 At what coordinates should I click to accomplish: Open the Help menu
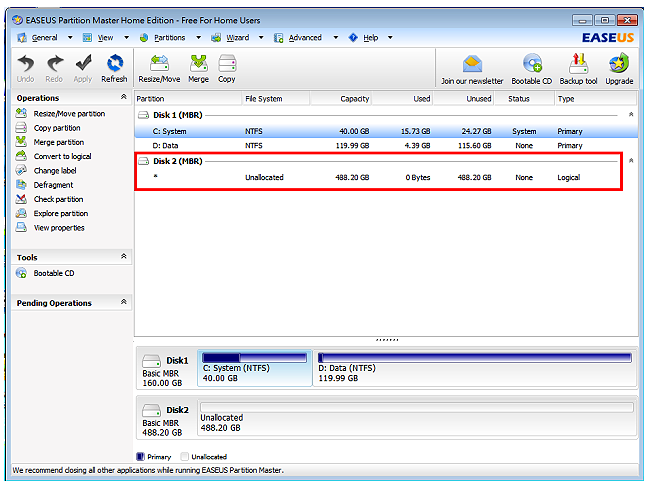coord(370,38)
